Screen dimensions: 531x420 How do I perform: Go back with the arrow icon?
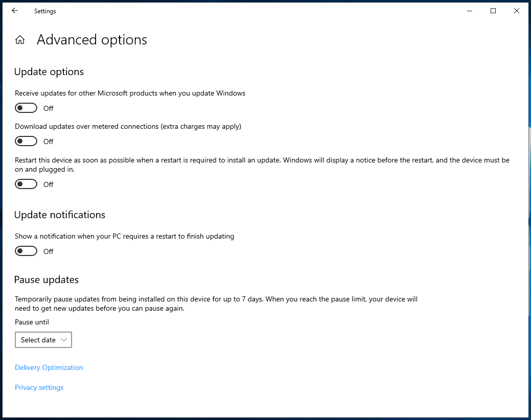14,11
